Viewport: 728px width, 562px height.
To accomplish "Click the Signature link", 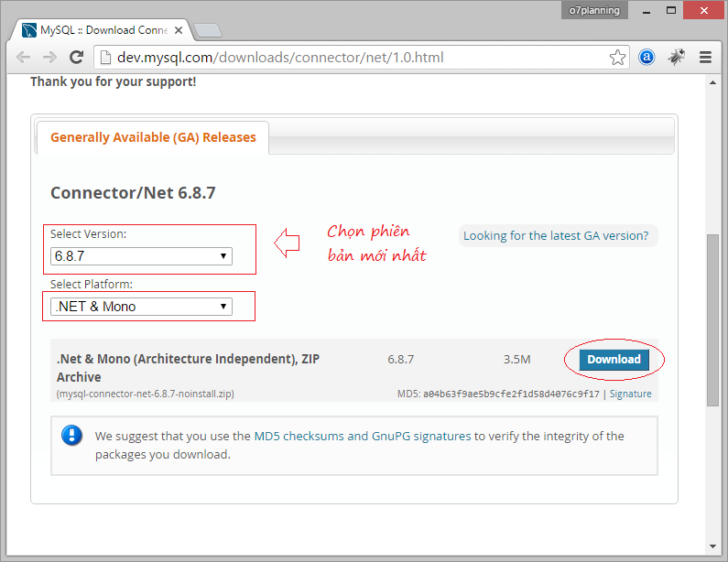I will click(x=631, y=394).
